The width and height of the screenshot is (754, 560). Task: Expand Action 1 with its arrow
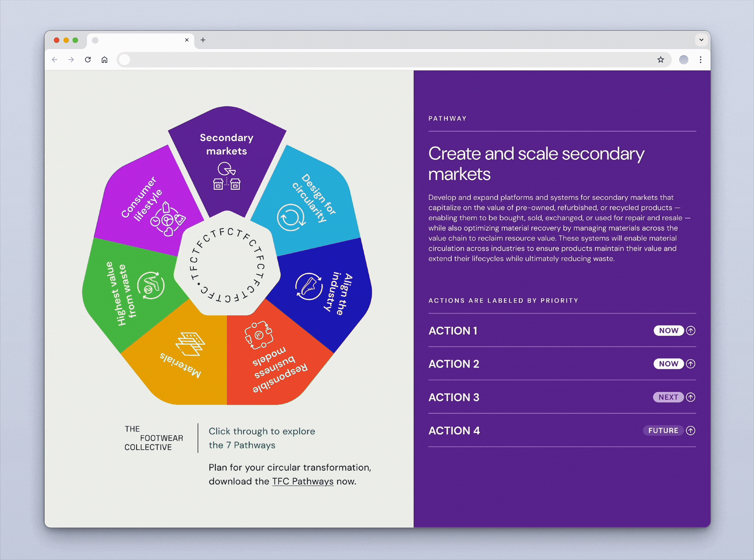pos(690,331)
